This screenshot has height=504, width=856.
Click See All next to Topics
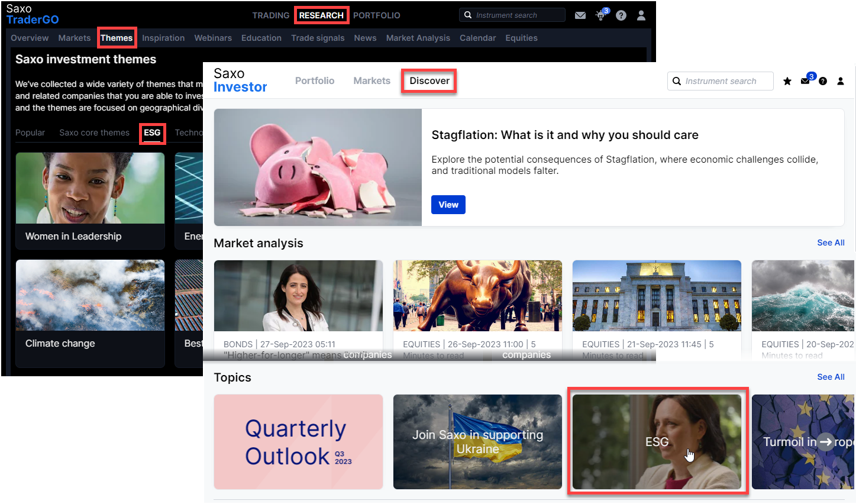[x=830, y=377]
